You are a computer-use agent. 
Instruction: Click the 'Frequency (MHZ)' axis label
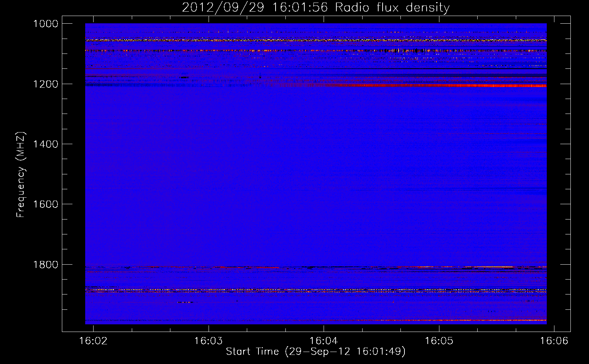tap(21, 175)
